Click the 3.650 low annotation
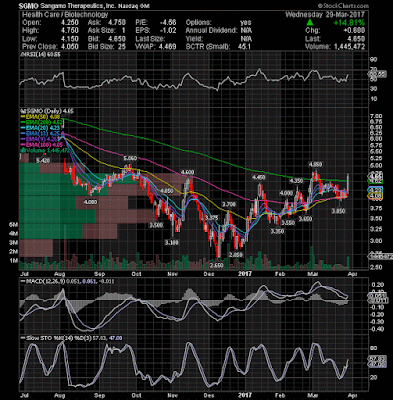 tap(305, 219)
